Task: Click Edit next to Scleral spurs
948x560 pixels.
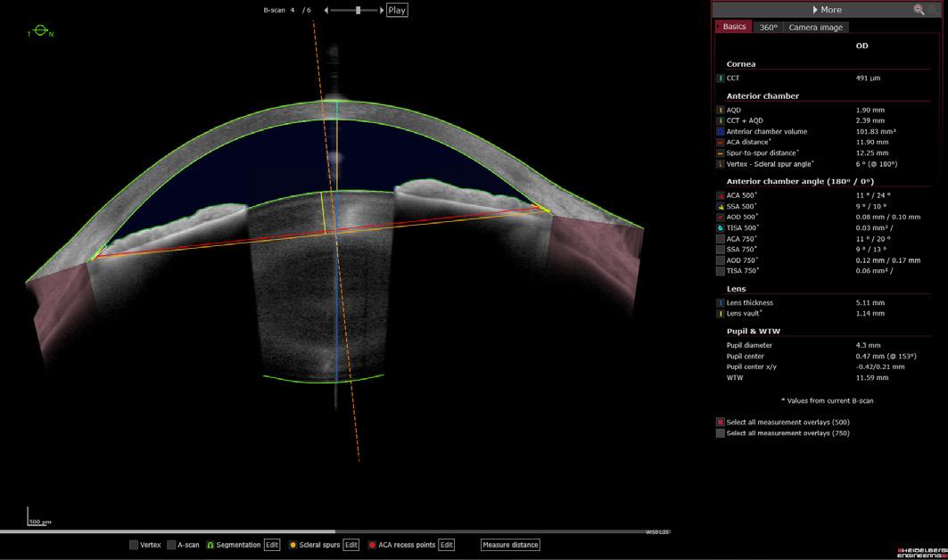Action: 351,545
